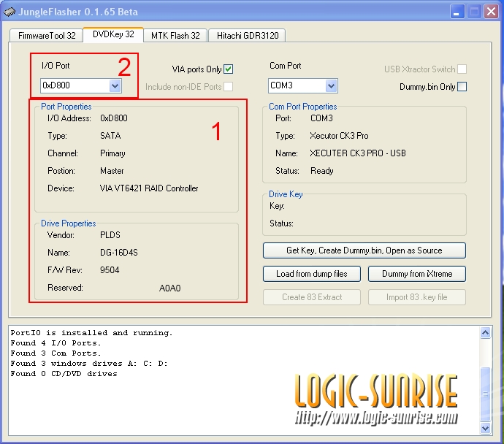Viewport: 504px width, 444px height.
Task: Click the Com Port Properties port value COM3
Action: coord(321,118)
